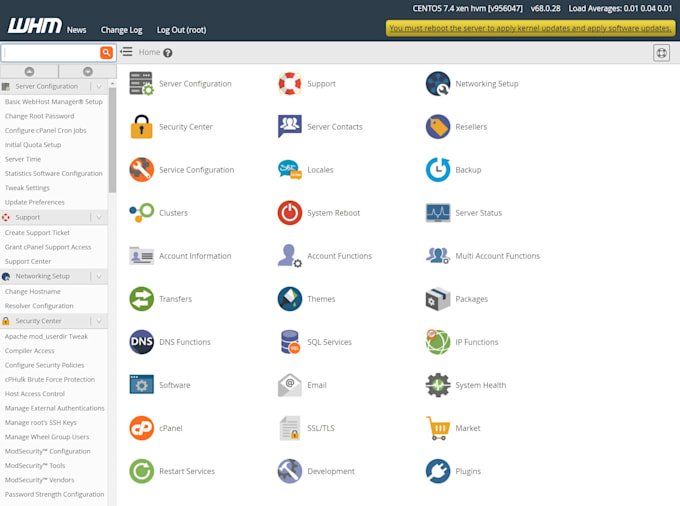This screenshot has height=506, width=680.
Task: Open the Themes icon
Action: pyautogui.click(x=290, y=299)
